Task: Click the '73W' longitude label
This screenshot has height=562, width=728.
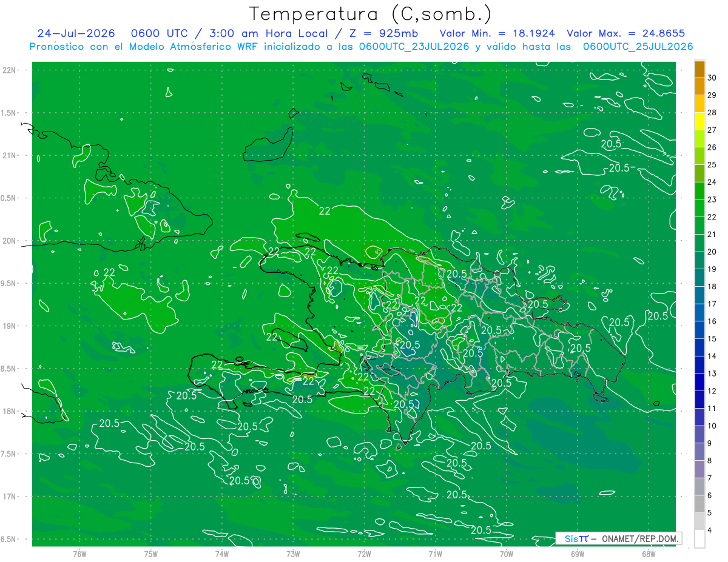Action: click(x=293, y=554)
